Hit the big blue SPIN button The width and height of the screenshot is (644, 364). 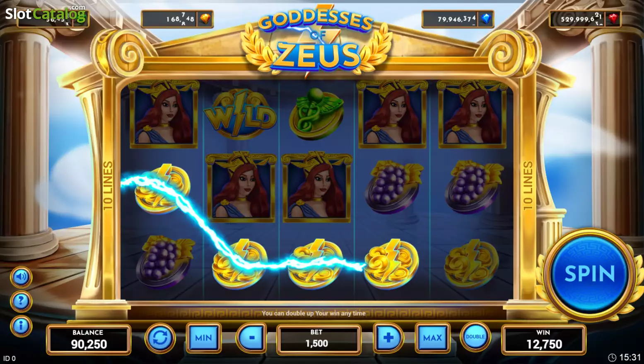pos(589,273)
